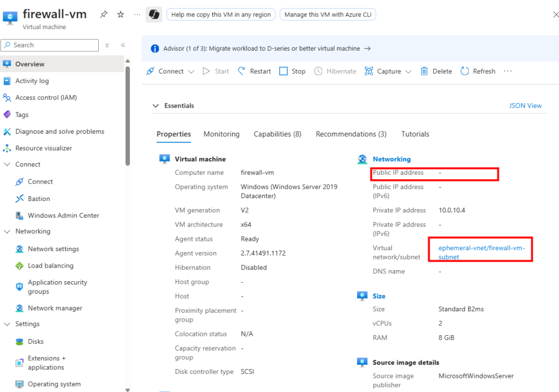
Task: Click the toolbar overflow ellipsis after Refresh
Action: (x=508, y=71)
